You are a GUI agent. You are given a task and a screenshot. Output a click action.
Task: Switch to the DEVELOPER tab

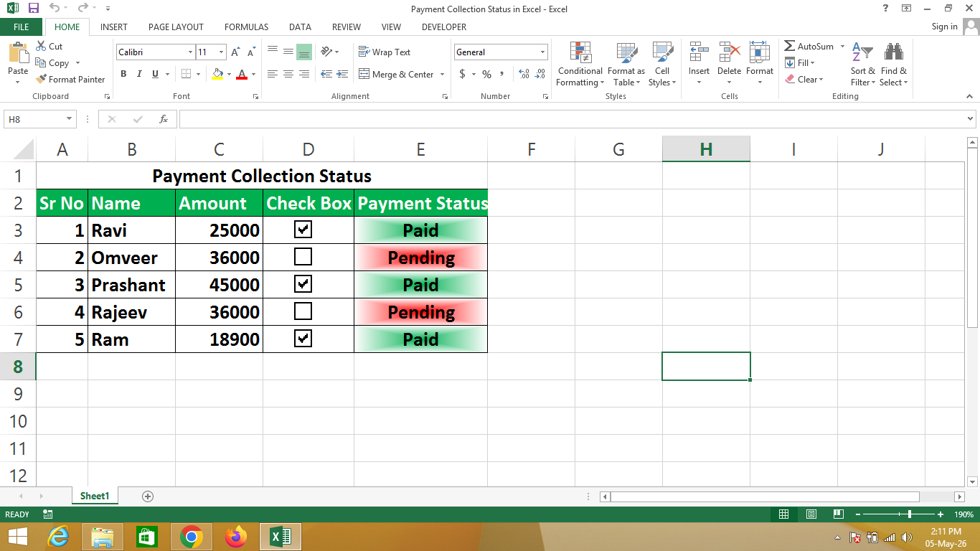pos(444,27)
